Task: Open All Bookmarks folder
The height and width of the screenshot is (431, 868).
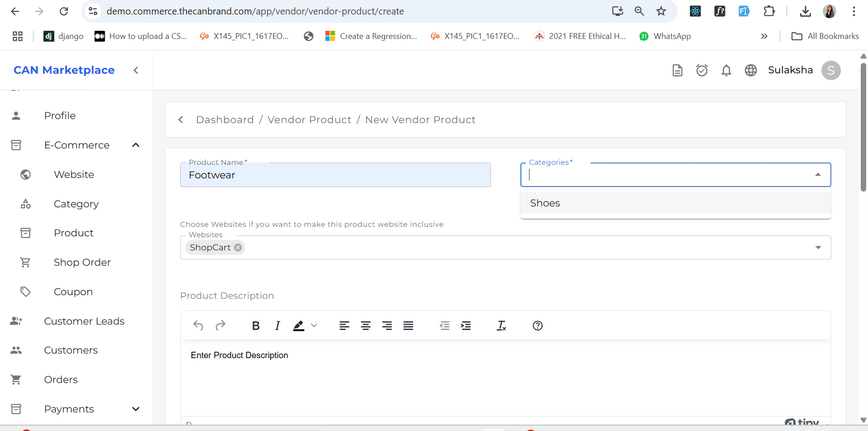Action: point(825,36)
